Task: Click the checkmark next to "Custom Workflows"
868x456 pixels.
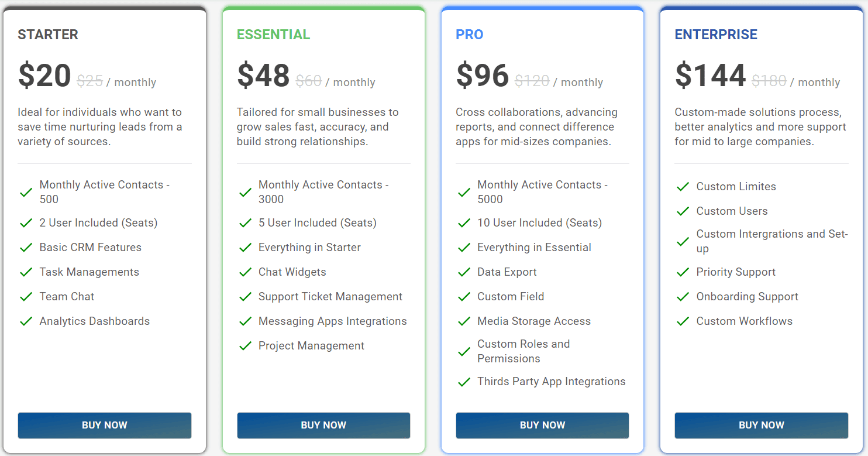Action: [683, 321]
